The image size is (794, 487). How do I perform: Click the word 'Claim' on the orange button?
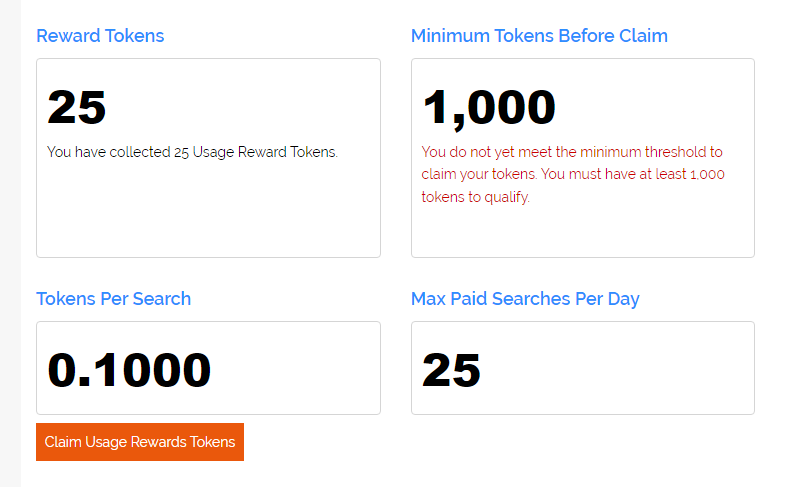point(63,442)
